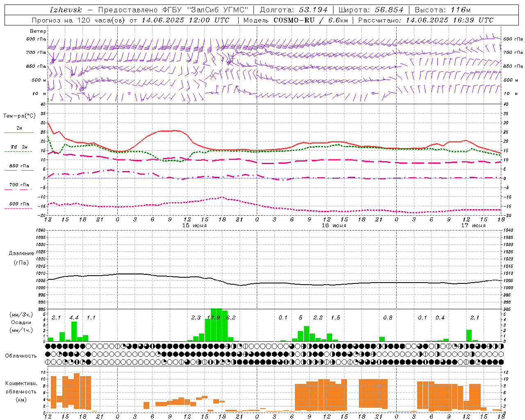The height and width of the screenshot is (420, 525).
Task: Click the "17 июня" date label
Action: pyautogui.click(x=473, y=226)
